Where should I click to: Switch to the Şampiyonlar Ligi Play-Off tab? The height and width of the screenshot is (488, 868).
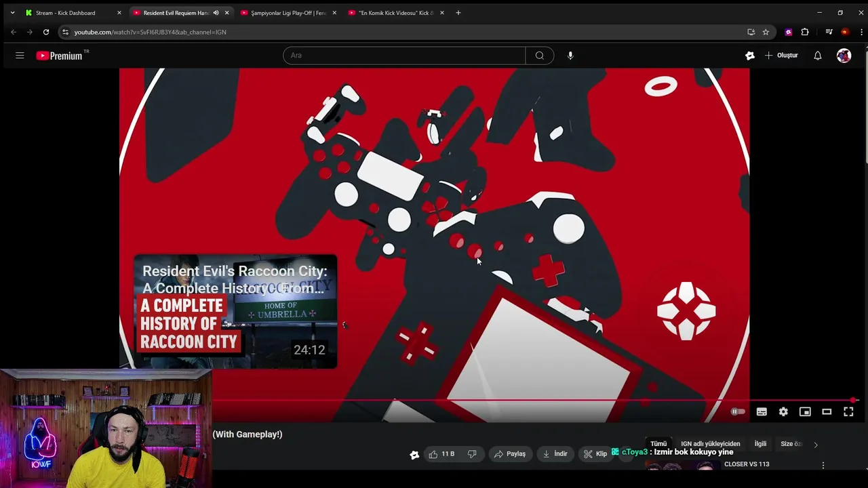tap(288, 13)
